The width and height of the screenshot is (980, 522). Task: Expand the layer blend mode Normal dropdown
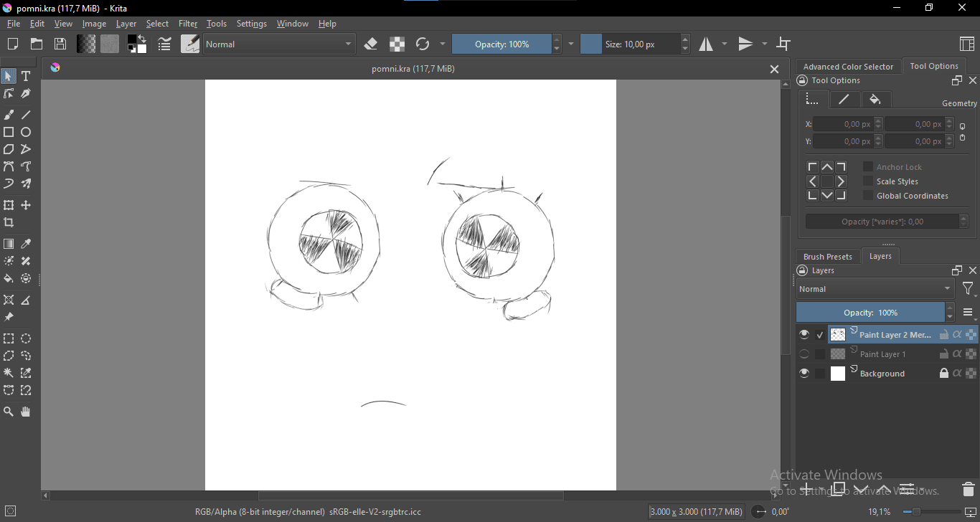point(875,289)
